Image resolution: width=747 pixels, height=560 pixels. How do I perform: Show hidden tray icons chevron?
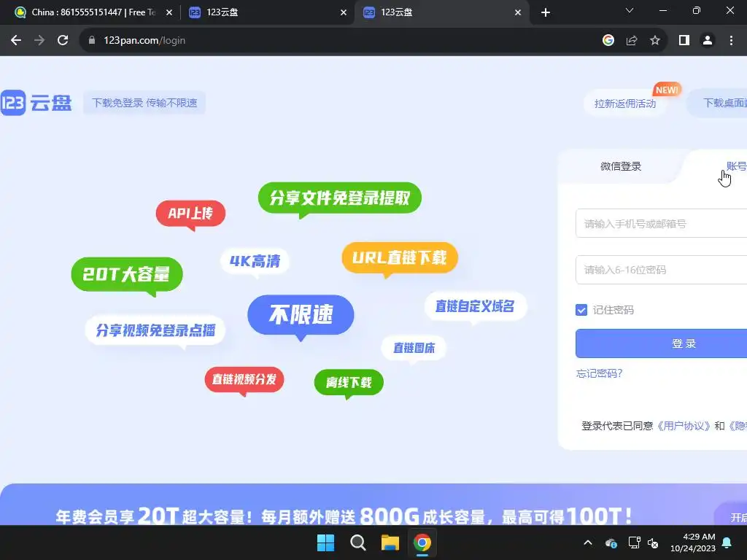point(588,542)
